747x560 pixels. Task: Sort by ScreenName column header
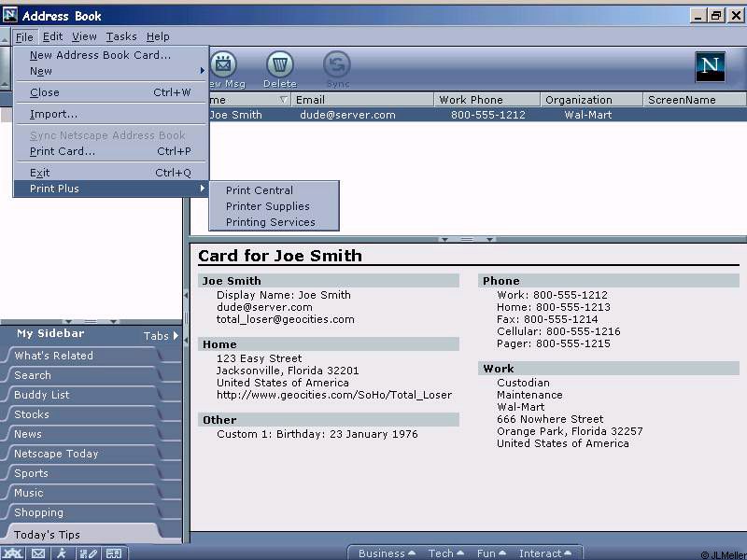point(695,100)
